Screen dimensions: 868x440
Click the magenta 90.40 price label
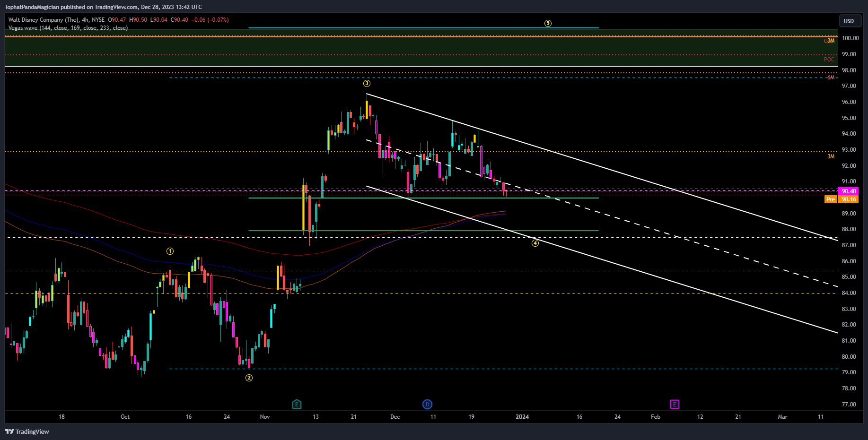(849, 191)
